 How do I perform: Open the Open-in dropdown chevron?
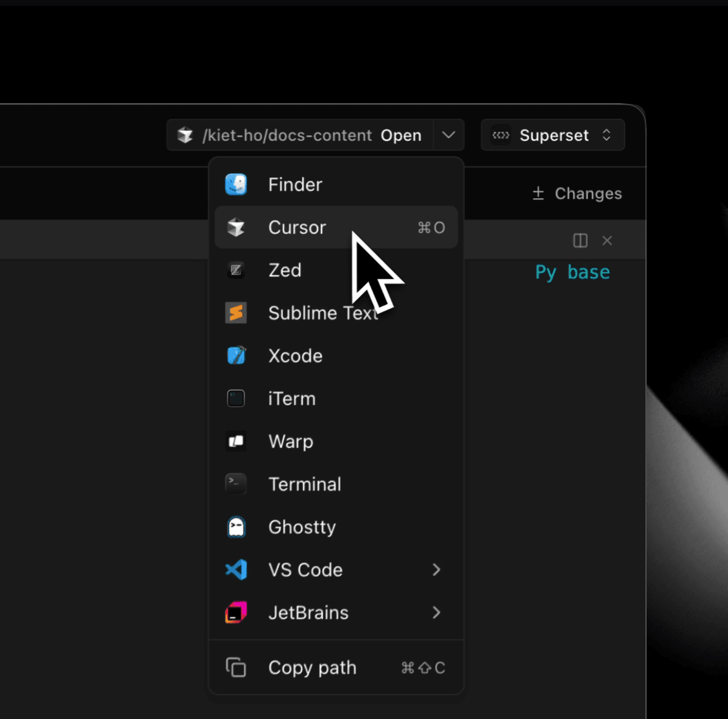coord(449,135)
